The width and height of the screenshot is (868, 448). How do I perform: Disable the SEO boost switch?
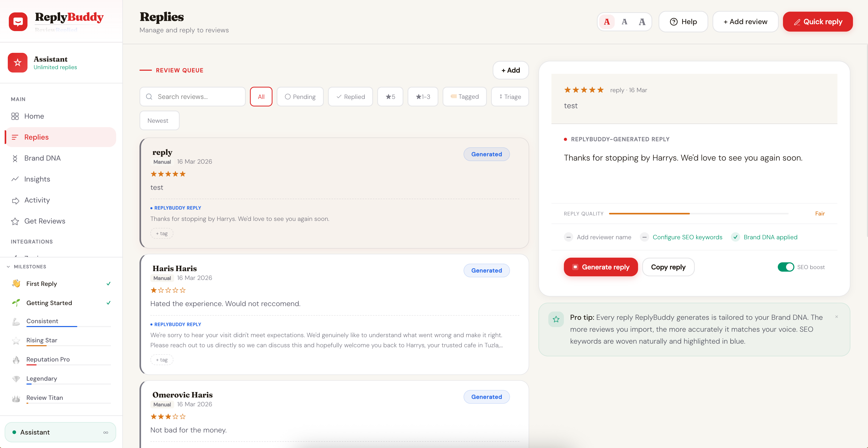click(x=786, y=267)
